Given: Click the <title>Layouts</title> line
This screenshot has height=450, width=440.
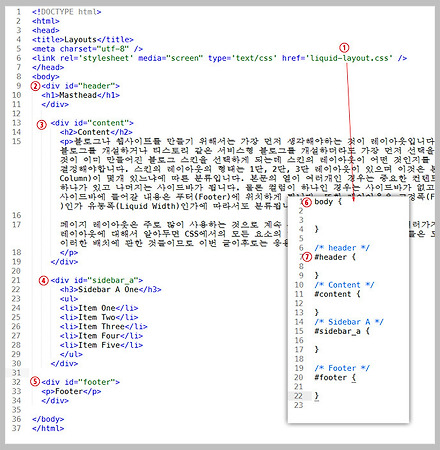Looking at the screenshot, I should pyautogui.click(x=83, y=40).
